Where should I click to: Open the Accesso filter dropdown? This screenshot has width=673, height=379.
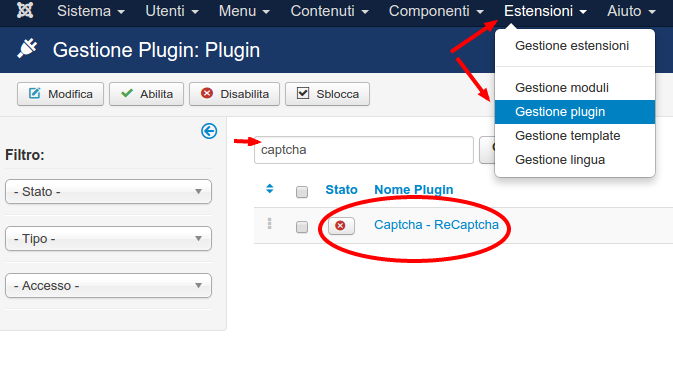pyautogui.click(x=108, y=285)
